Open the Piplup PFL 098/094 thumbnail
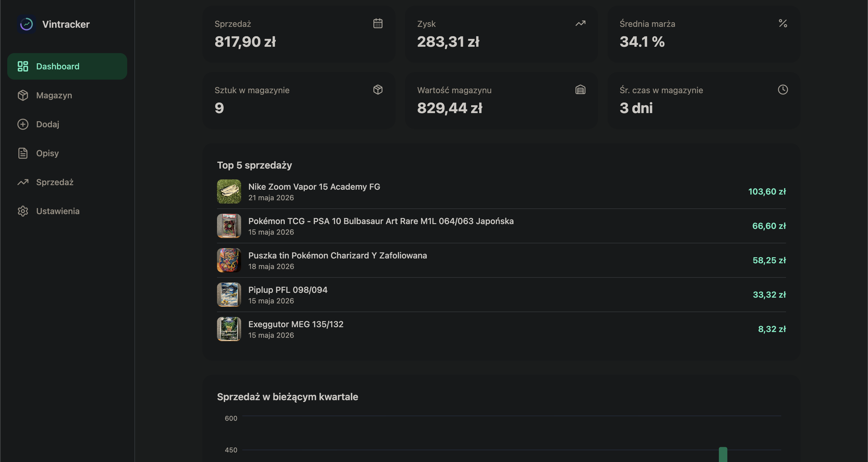Screen dimensions: 868x462 [x=229, y=295]
